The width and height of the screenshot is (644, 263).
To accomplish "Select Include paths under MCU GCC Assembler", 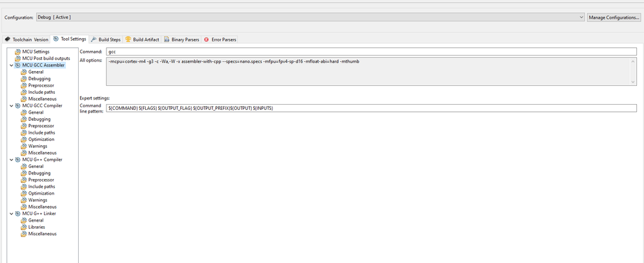I will pyautogui.click(x=41, y=92).
